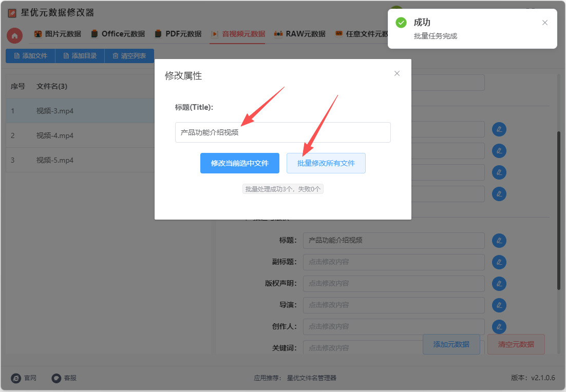The width and height of the screenshot is (566, 392).
Task: Click the 副标题 input field
Action: tap(393, 262)
